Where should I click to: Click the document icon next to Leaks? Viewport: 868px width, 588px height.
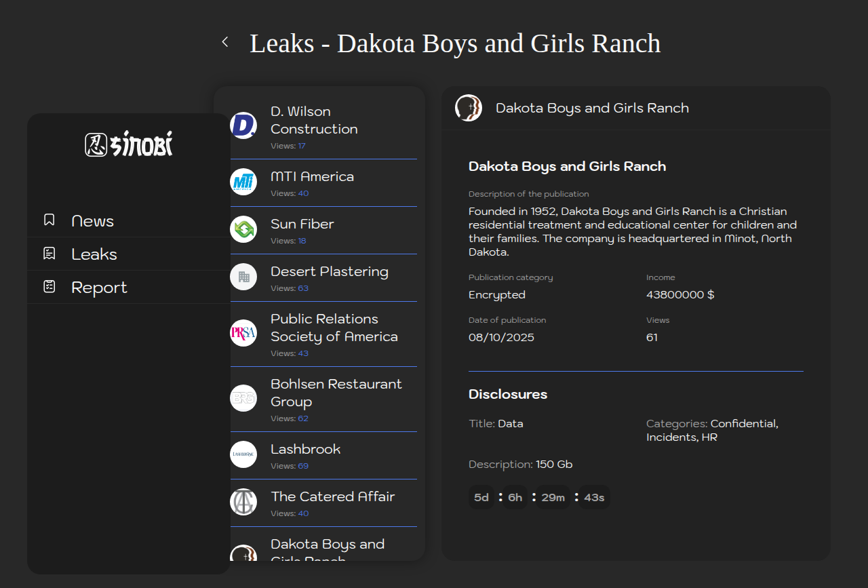(x=50, y=254)
